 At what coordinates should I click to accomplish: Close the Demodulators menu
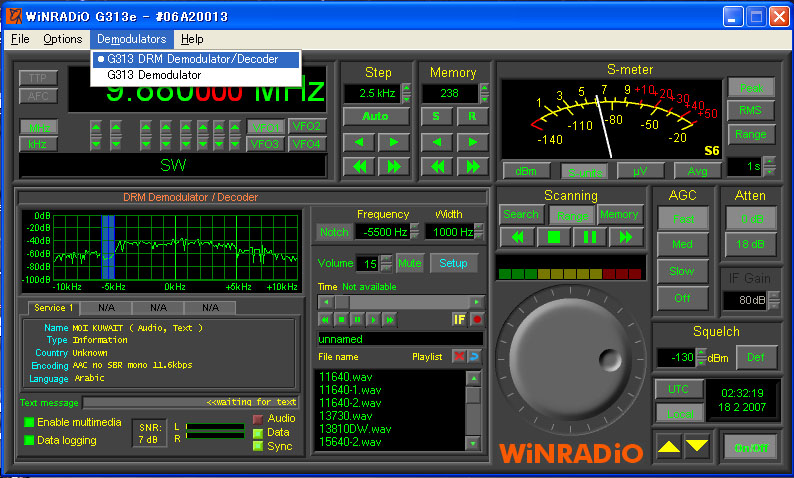click(131, 39)
